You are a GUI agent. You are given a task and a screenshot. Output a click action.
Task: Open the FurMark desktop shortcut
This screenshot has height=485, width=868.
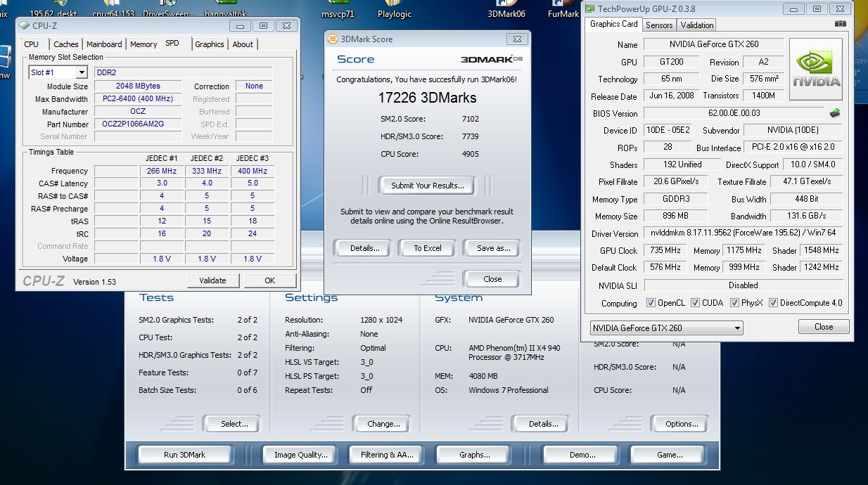tap(563, 10)
